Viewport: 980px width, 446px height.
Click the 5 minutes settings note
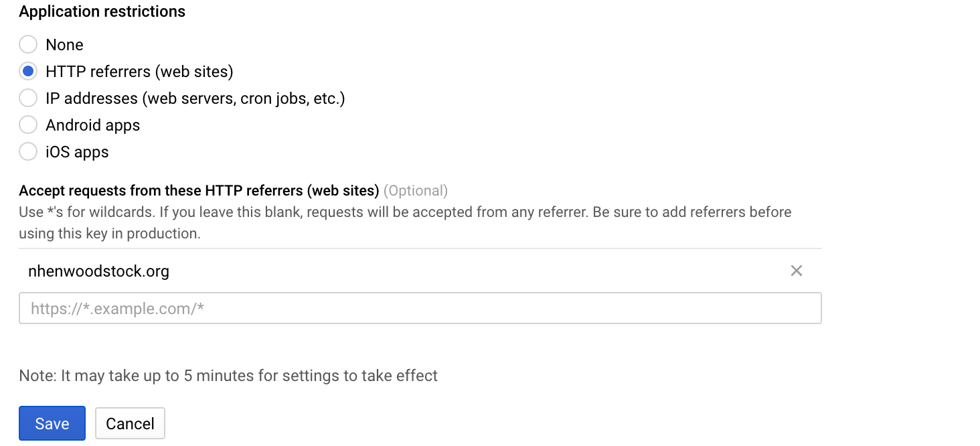pos(228,376)
